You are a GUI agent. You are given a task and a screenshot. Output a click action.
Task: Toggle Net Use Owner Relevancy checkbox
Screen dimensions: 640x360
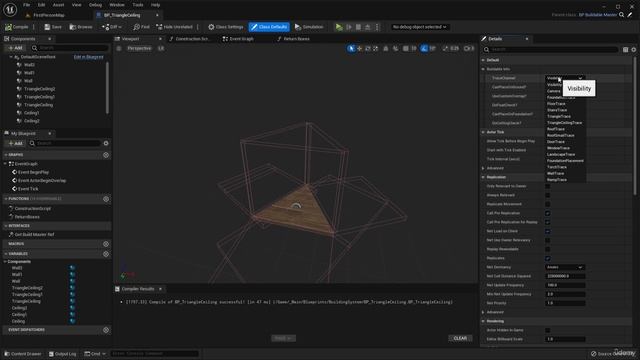[548, 240]
